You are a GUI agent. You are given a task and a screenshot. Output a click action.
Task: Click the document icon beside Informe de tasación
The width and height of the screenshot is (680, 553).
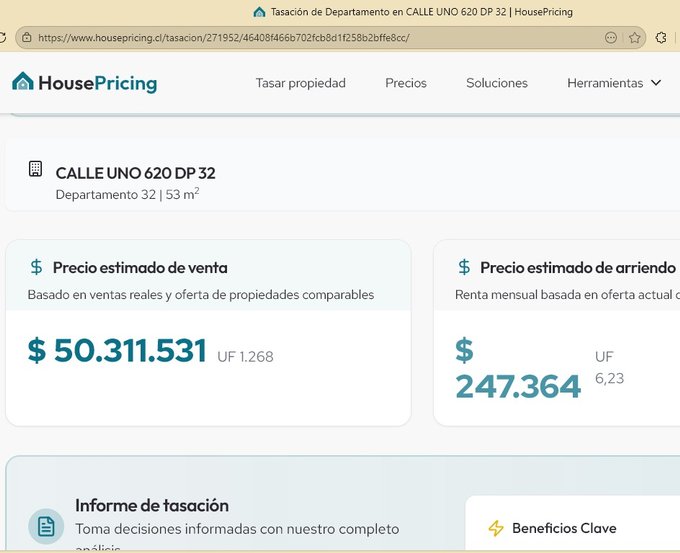click(x=46, y=526)
